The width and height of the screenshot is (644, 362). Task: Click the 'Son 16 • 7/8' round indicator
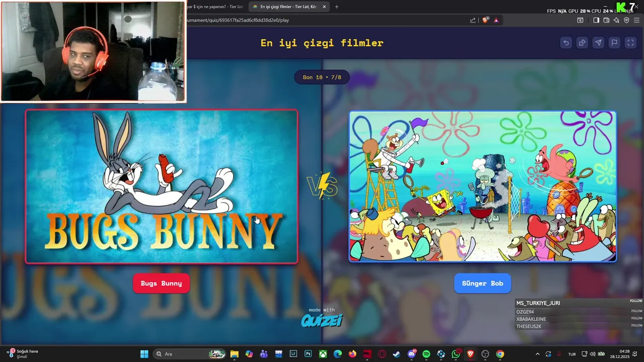pos(322,77)
